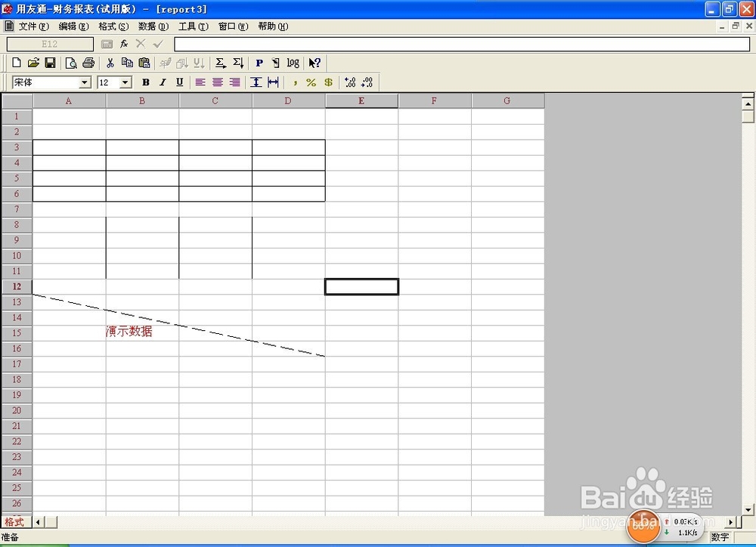The image size is (756, 547).
Task: Switch to the 格式 mode button
Action: [x=15, y=521]
